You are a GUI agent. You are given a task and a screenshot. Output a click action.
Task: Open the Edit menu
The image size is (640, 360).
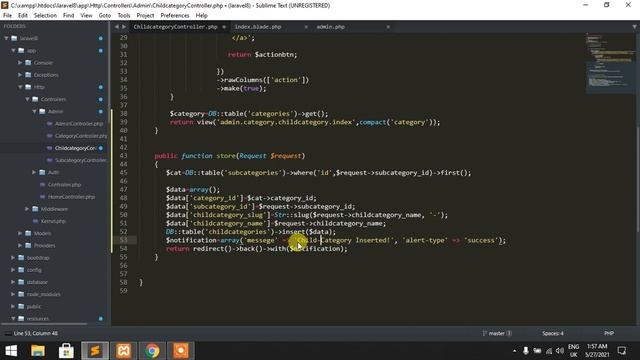point(23,16)
